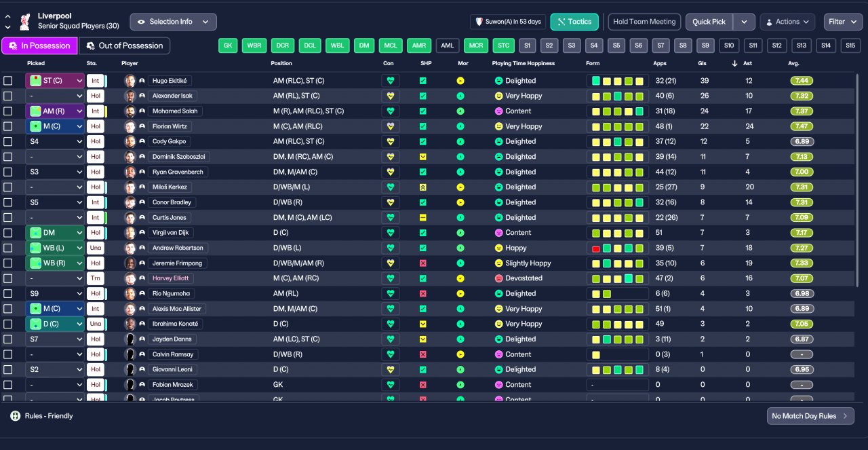Click Cody Gakpo's Delighted face icon
The image size is (868, 450).
click(499, 141)
